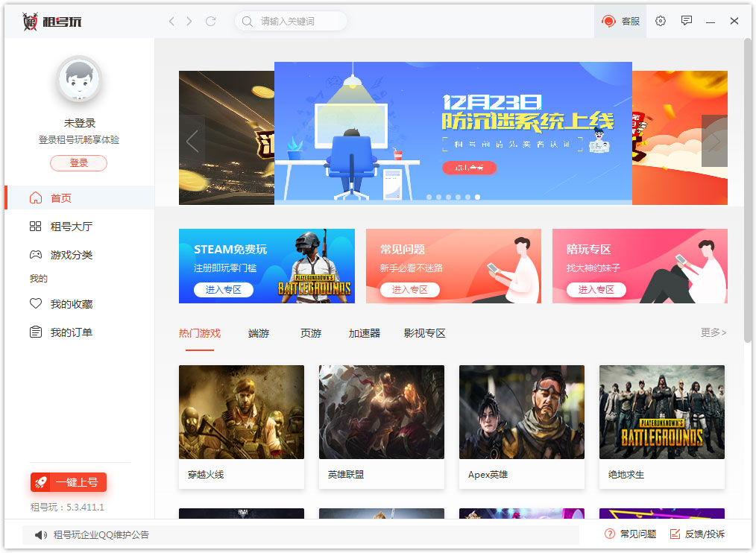756x553 pixels.
Task: Open the 绝地求生 game thumbnail
Action: (661, 412)
